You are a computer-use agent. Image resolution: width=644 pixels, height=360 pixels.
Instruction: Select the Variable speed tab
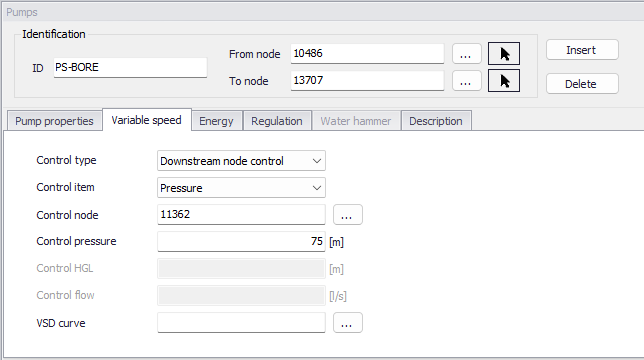[147, 120]
